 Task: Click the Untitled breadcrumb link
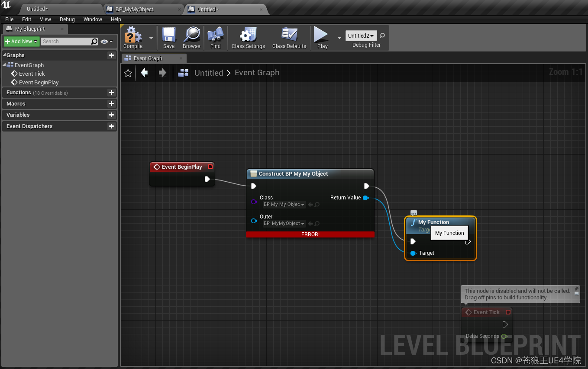(209, 73)
